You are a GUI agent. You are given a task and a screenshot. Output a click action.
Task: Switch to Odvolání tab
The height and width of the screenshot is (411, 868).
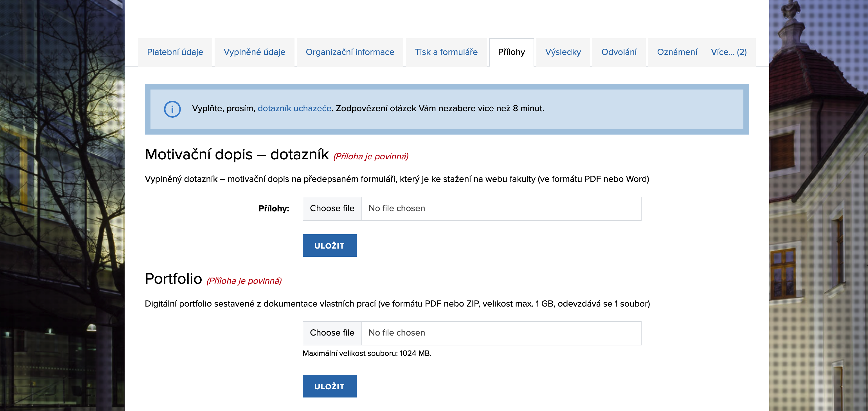coord(619,52)
